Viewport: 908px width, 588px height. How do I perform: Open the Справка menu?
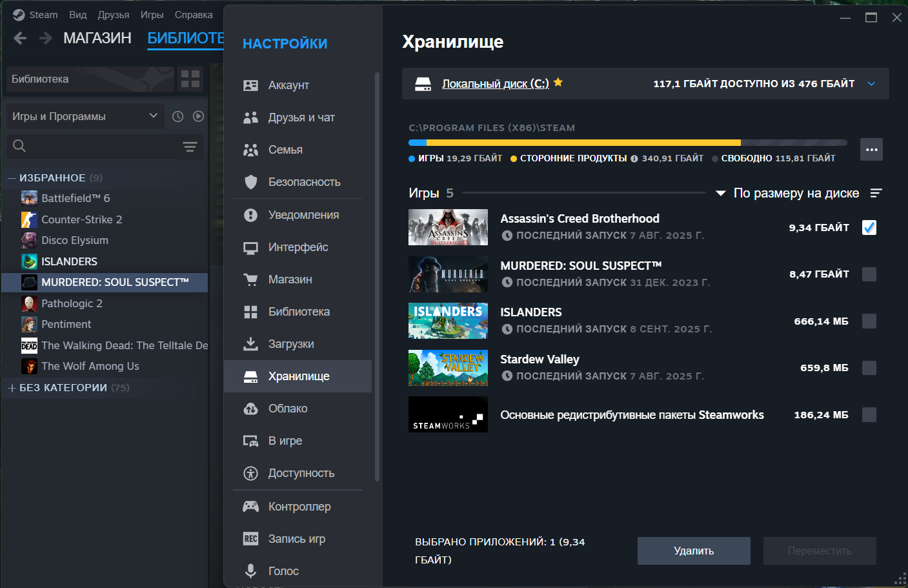(194, 15)
